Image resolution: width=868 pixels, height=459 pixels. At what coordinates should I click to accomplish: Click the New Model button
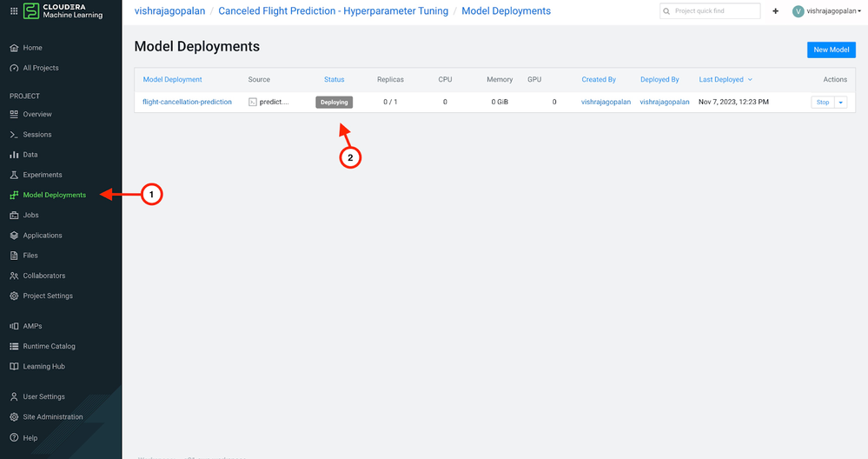831,50
